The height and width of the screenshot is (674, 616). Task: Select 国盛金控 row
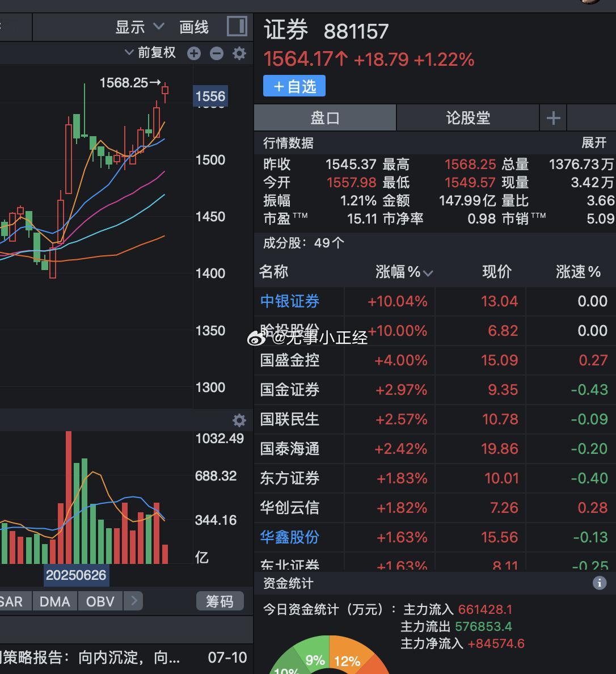(435, 360)
